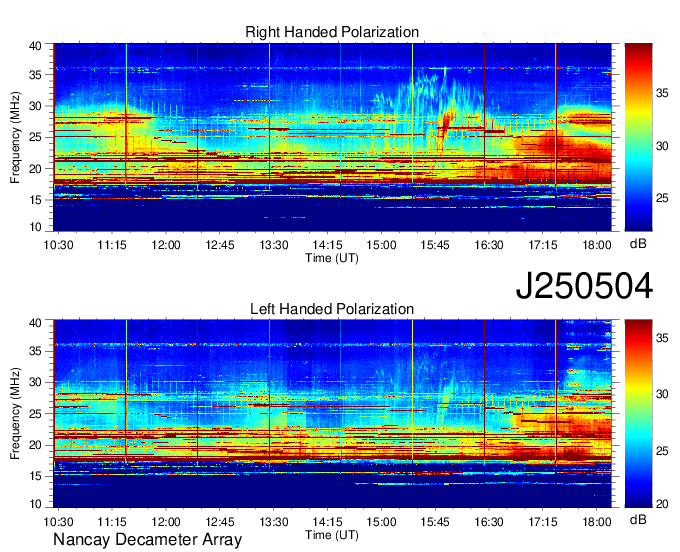This screenshot has height=552, width=680.
Task: Click "18:00" time tick under Left Handed plot
Action: 597,522
